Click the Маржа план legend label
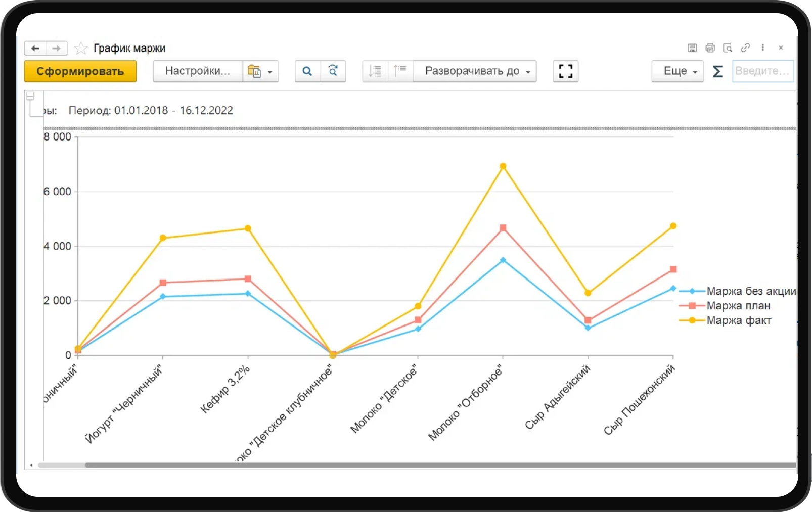Image resolution: width=812 pixels, height=512 pixels. [739, 306]
